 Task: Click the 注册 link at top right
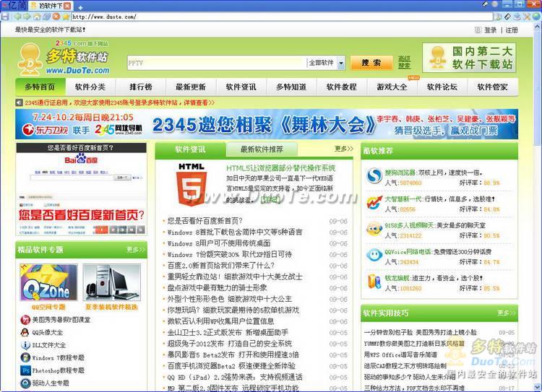tap(512, 30)
